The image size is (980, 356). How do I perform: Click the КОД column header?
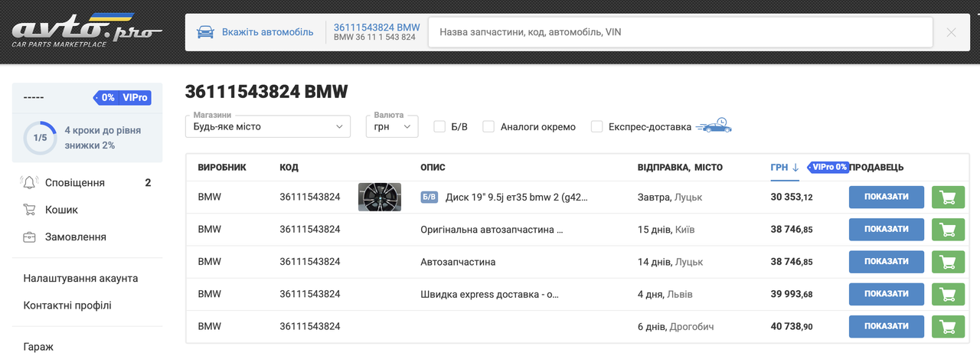coord(289,167)
